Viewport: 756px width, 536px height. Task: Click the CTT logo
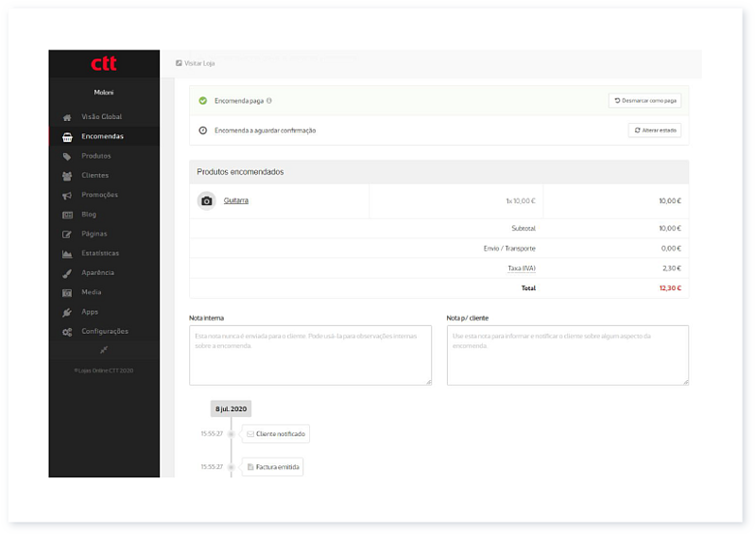(x=104, y=63)
